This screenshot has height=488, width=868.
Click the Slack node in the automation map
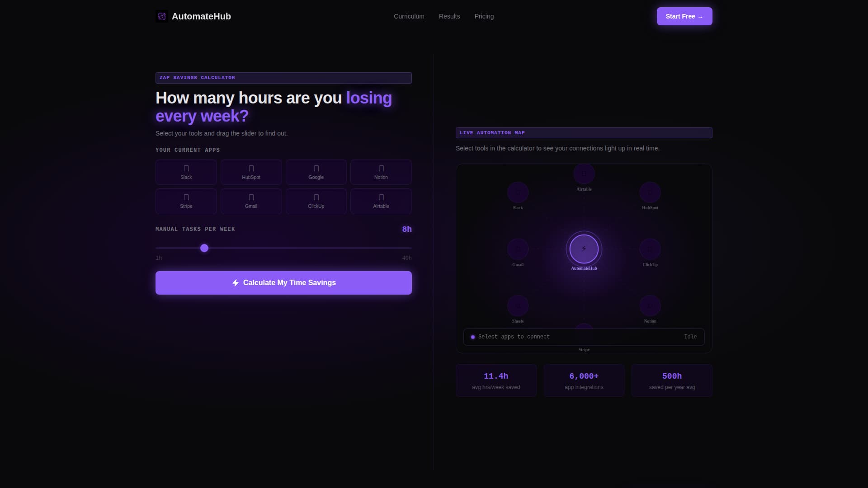[x=518, y=192]
